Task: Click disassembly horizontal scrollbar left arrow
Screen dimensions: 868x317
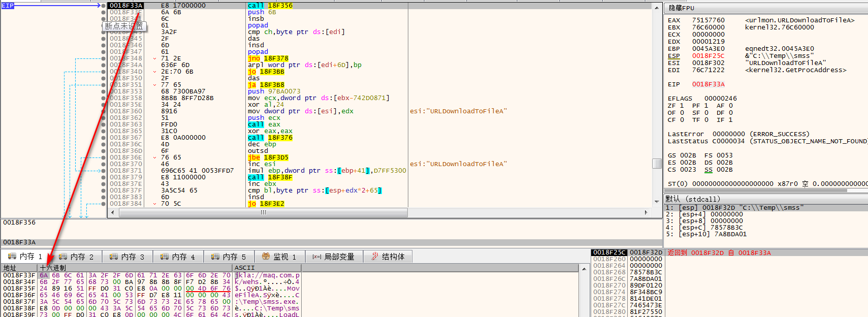Action: tap(113, 212)
